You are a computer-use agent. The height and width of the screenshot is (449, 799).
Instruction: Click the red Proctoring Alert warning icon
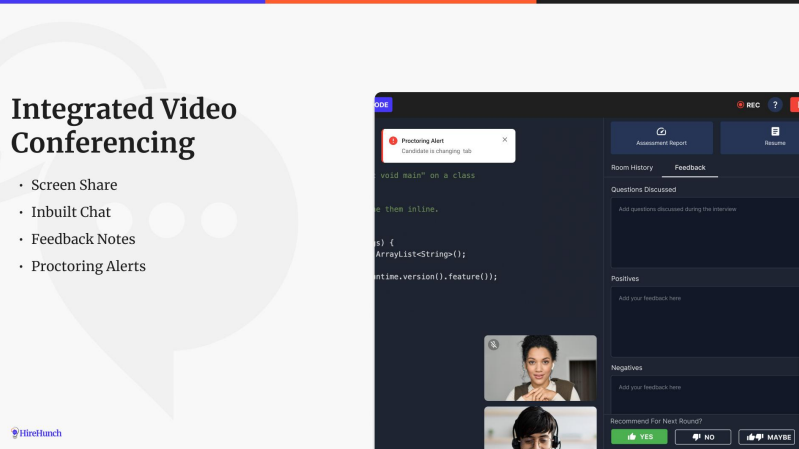tap(393, 141)
